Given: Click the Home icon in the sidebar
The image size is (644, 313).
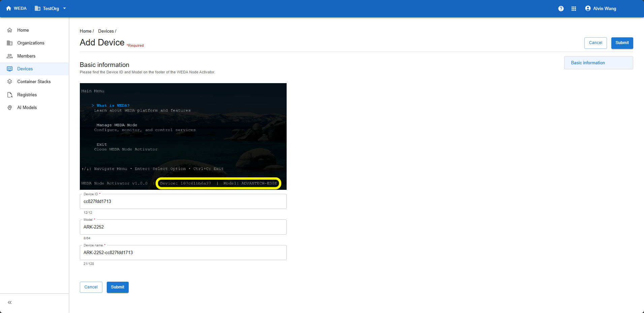Looking at the screenshot, I should 10,30.
